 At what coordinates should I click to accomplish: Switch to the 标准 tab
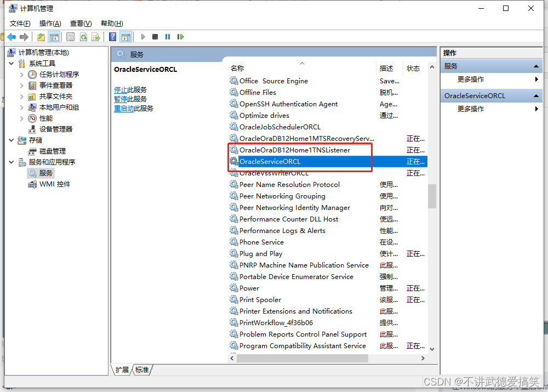pyautogui.click(x=142, y=370)
